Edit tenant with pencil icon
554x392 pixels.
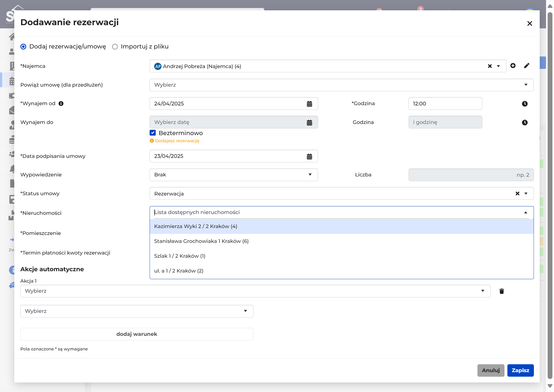pyautogui.click(x=527, y=66)
